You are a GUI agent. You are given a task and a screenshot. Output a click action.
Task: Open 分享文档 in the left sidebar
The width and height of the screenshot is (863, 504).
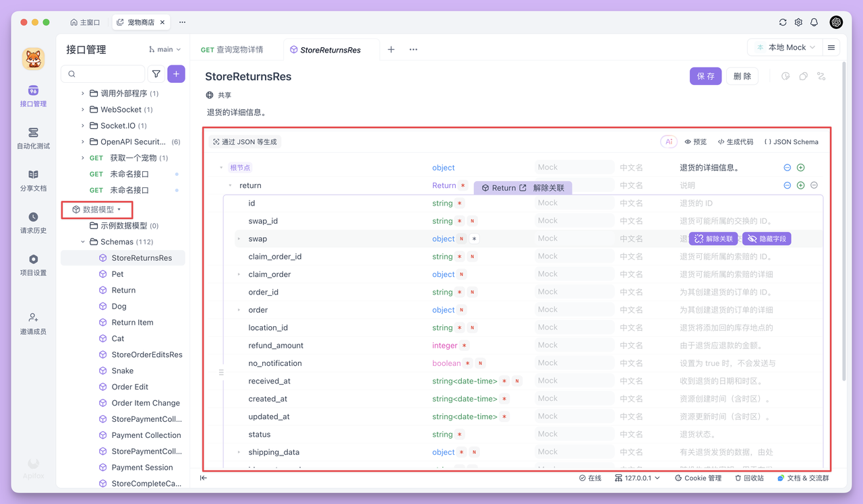(33, 181)
